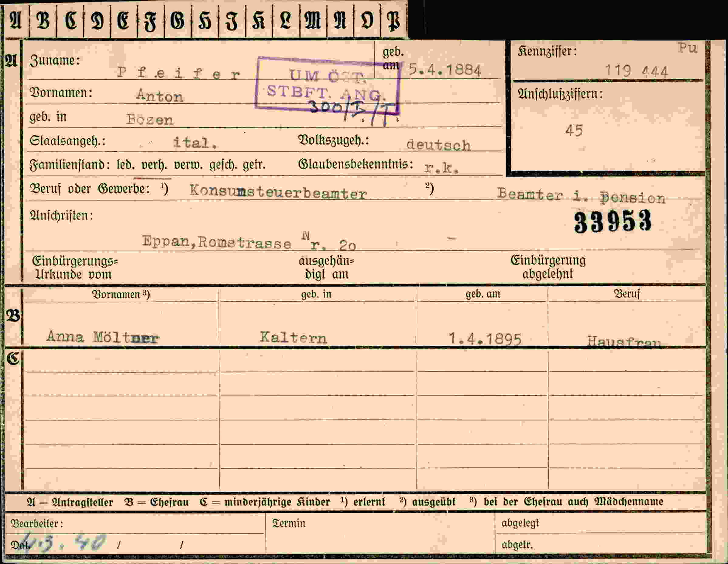Click the "Zuname:" field label
Screen dimensions: 728x564
click(55, 61)
